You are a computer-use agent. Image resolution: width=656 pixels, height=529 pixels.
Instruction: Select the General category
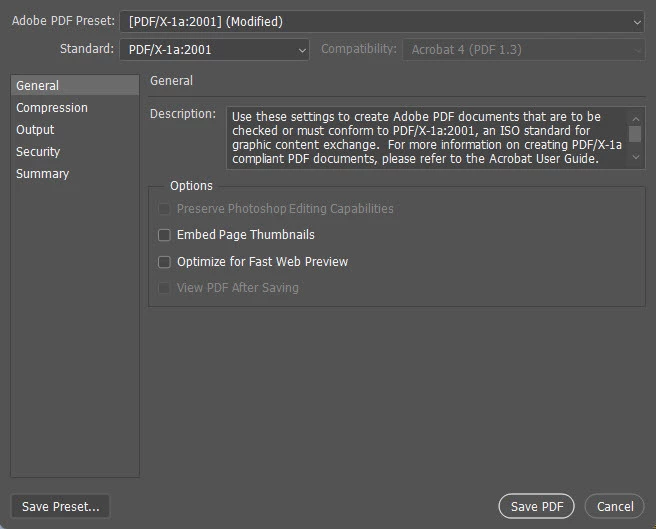(75, 85)
